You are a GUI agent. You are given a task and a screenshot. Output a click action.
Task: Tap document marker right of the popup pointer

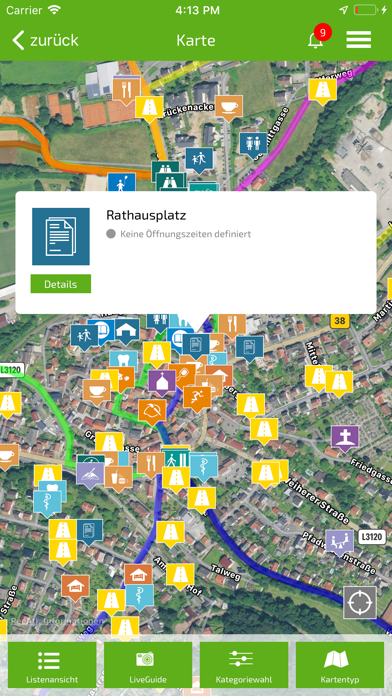tap(249, 348)
